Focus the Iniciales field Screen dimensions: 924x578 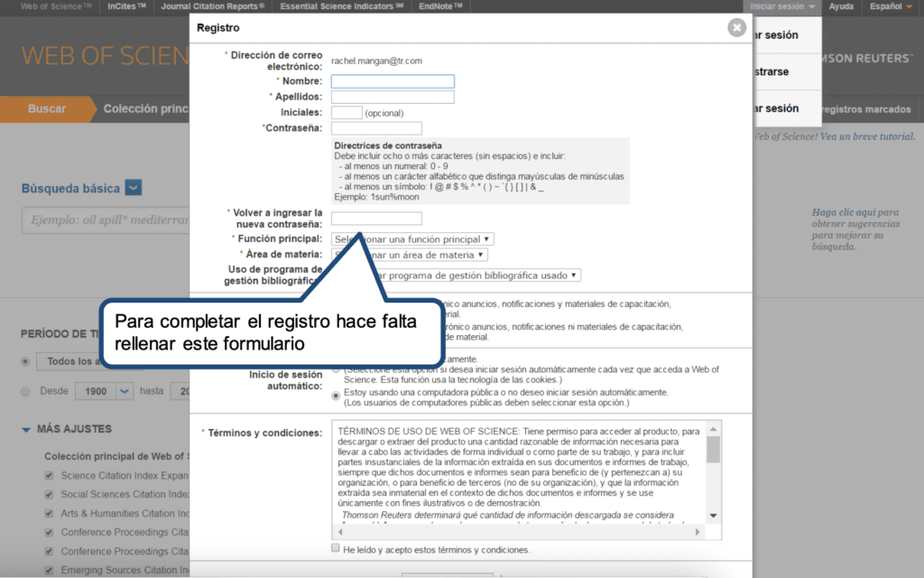click(346, 113)
